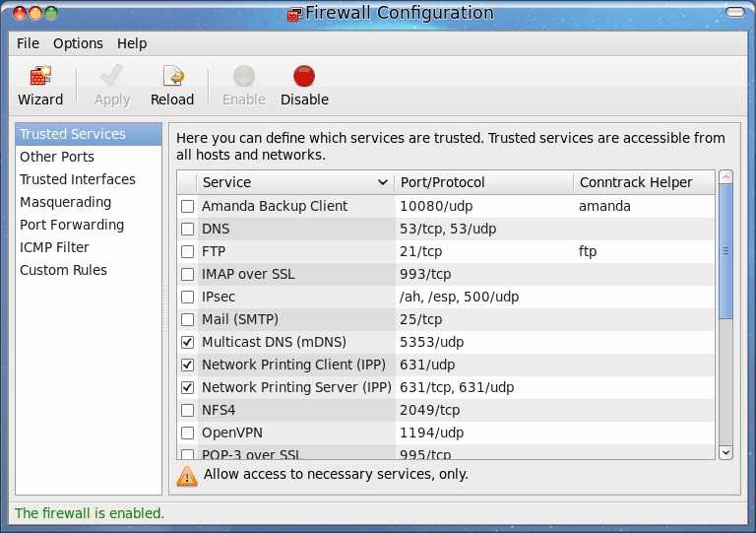Click scrollbar down arrow in services list
756x533 pixels.
coord(726,452)
